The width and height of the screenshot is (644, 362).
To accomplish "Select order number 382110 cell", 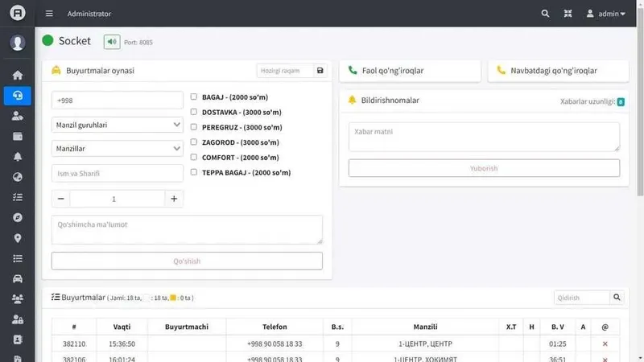I will pyautogui.click(x=74, y=344).
